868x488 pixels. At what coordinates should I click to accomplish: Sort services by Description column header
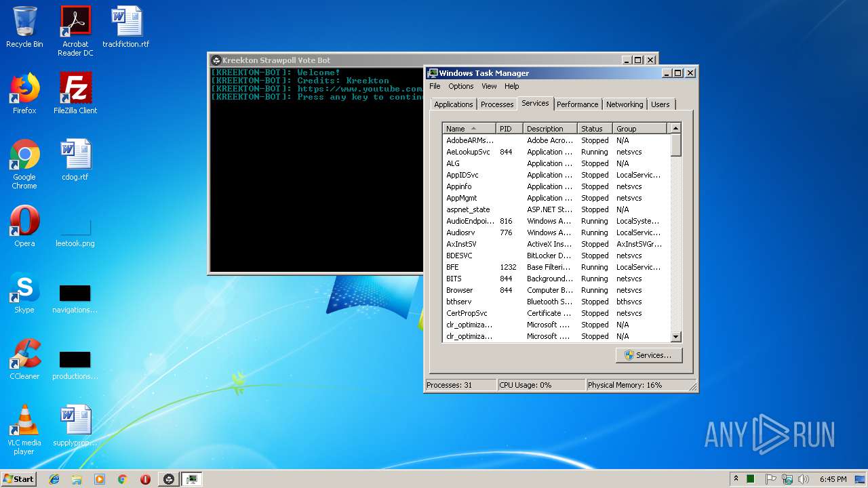tap(550, 128)
